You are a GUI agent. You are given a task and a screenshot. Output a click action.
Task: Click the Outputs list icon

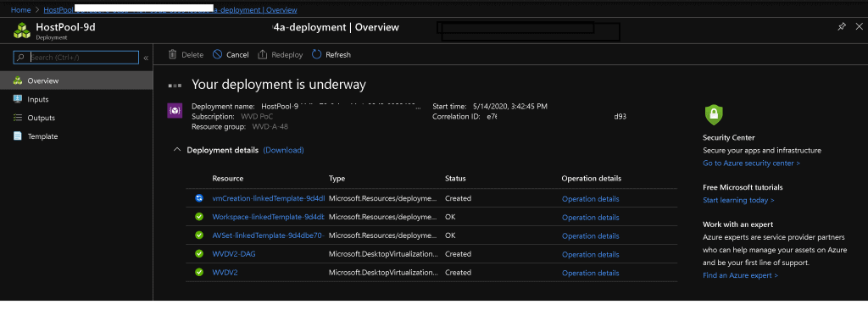point(17,118)
